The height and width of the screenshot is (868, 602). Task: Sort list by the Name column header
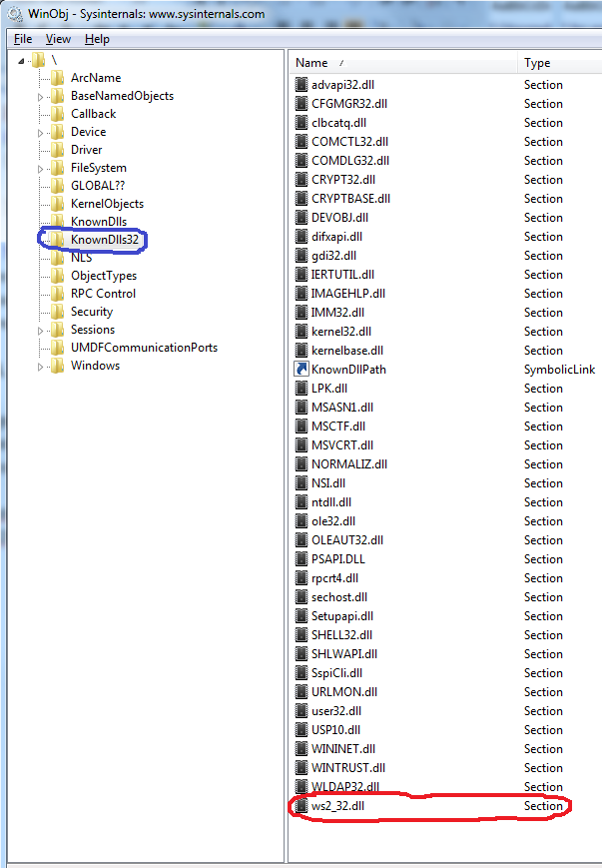pyautogui.click(x=403, y=63)
